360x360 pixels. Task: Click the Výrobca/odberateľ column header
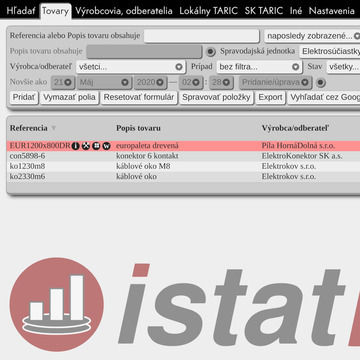click(x=295, y=128)
